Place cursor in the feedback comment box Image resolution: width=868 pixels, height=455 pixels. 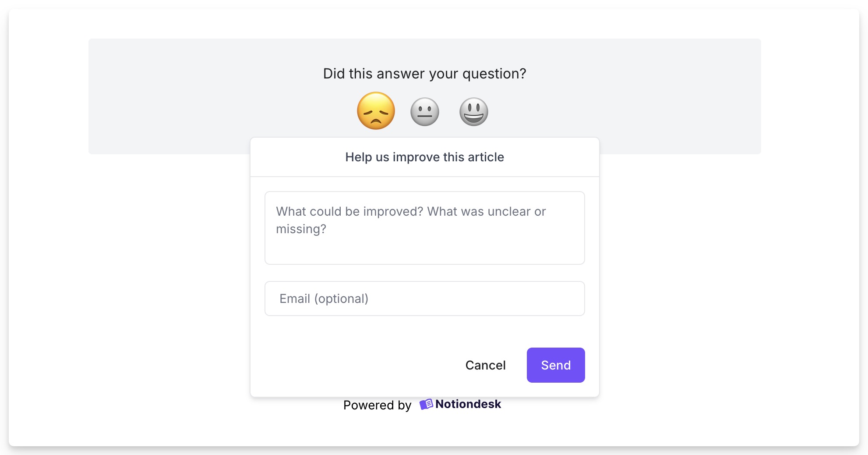425,228
